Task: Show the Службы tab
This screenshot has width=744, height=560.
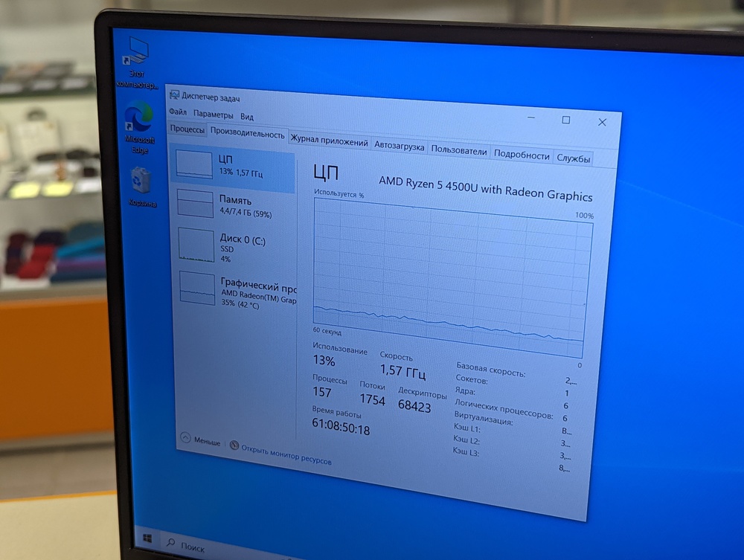Action: 573,158
